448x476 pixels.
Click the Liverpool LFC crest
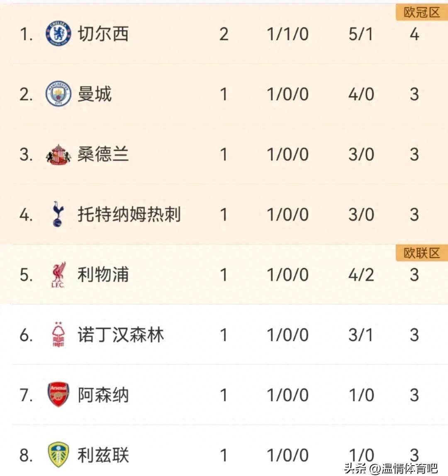pos(58,275)
